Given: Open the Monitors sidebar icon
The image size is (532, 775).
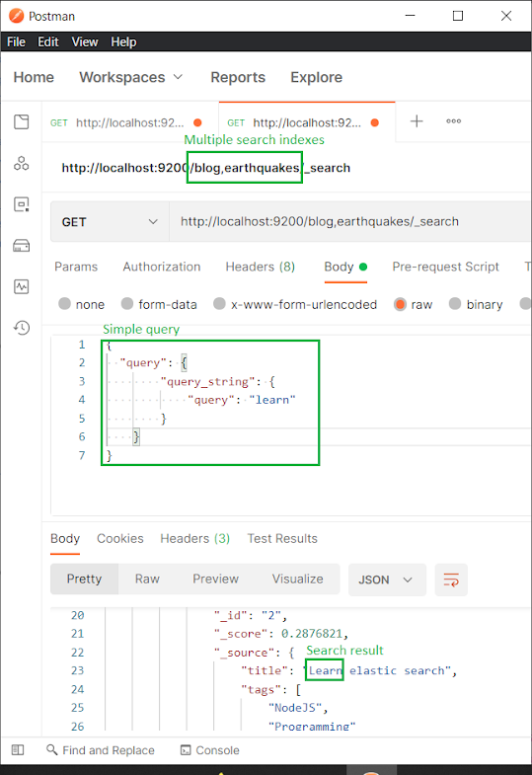Looking at the screenshot, I should 22,286.
